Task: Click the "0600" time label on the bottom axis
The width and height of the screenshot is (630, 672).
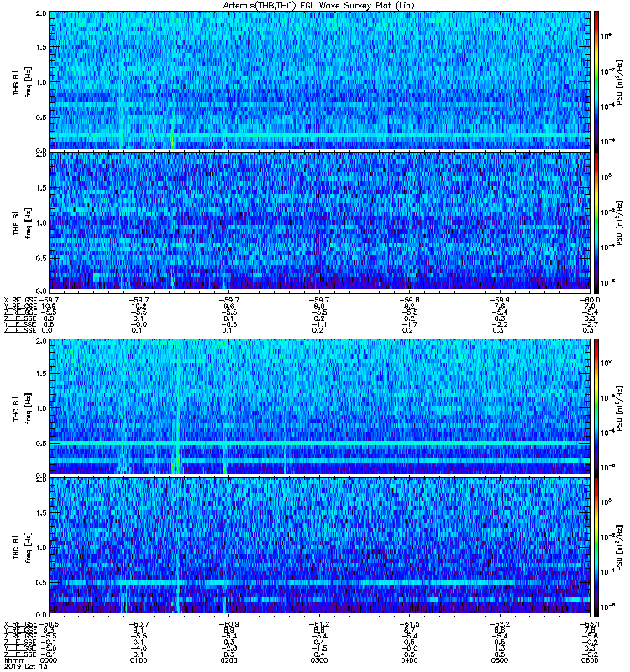Action: [590, 660]
